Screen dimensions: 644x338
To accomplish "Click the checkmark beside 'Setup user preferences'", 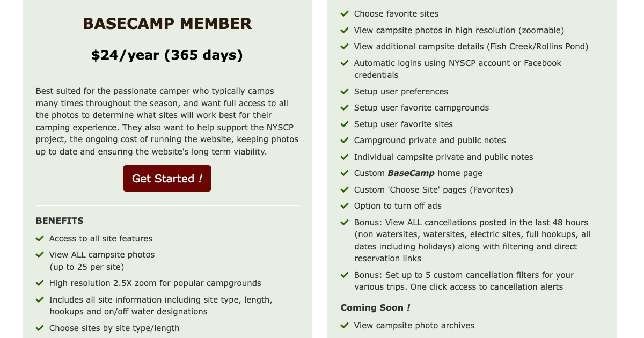I will (x=344, y=91).
